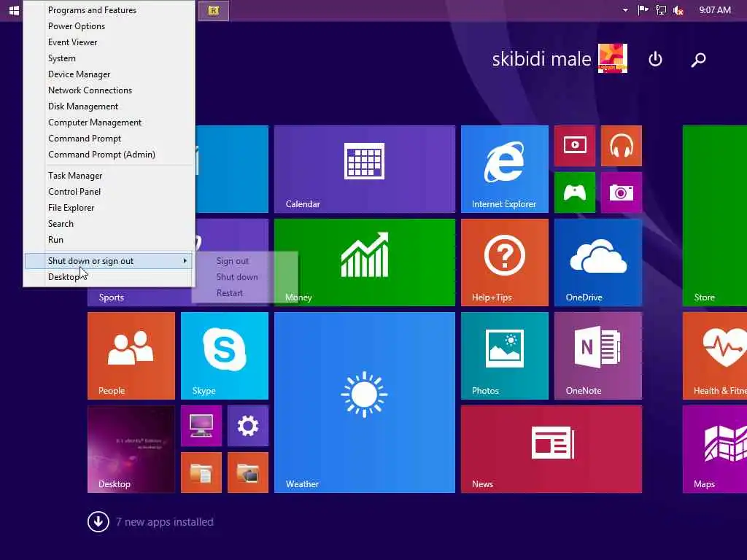Viewport: 747px width, 560px height.
Task: Open the Video app tile
Action: coord(575,146)
